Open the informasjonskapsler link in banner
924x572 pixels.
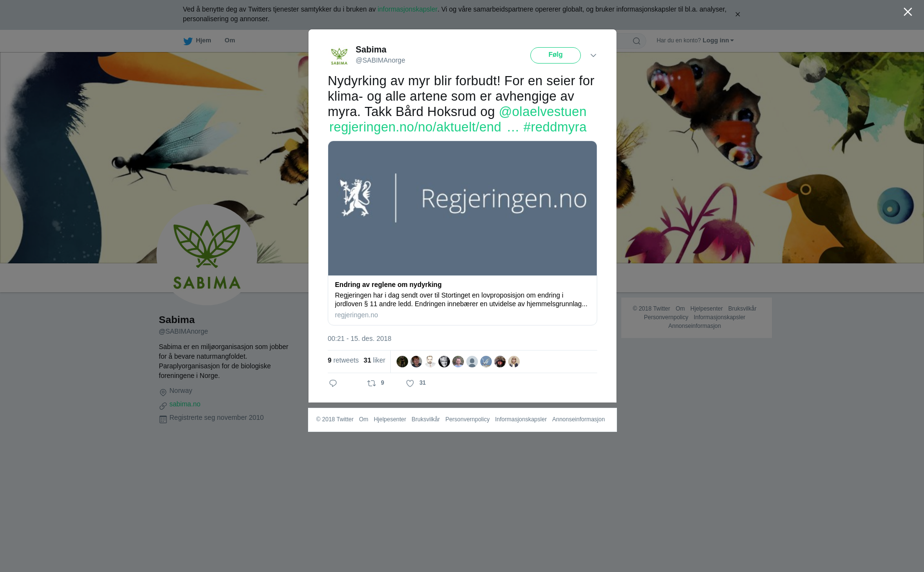tap(407, 9)
